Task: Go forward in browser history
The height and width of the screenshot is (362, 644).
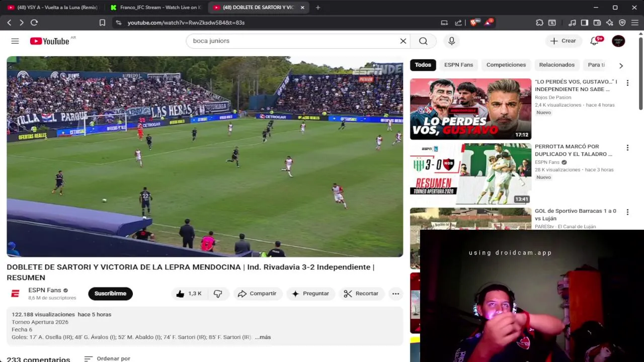Action: (21, 23)
